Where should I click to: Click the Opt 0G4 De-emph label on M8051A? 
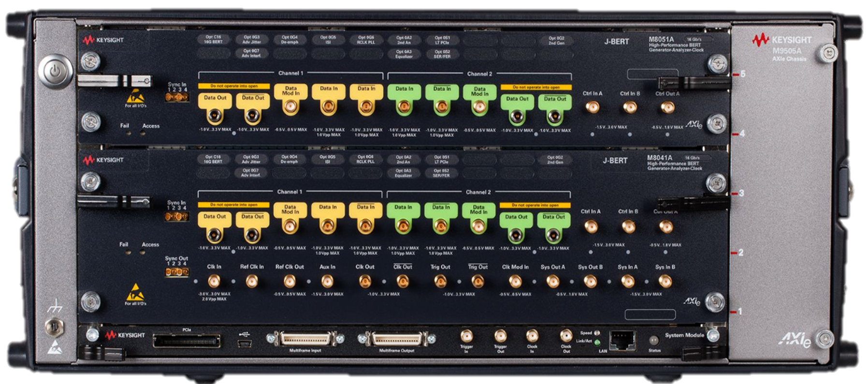point(289,39)
